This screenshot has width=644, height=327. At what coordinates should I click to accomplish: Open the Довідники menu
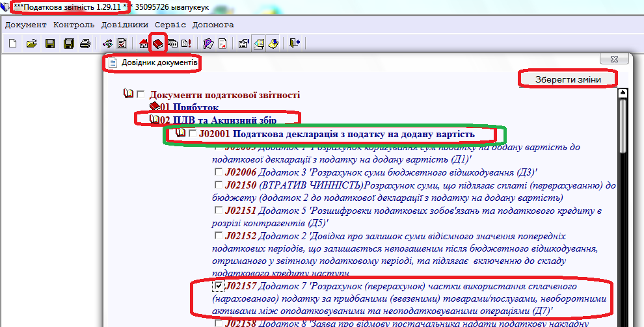coord(125,25)
